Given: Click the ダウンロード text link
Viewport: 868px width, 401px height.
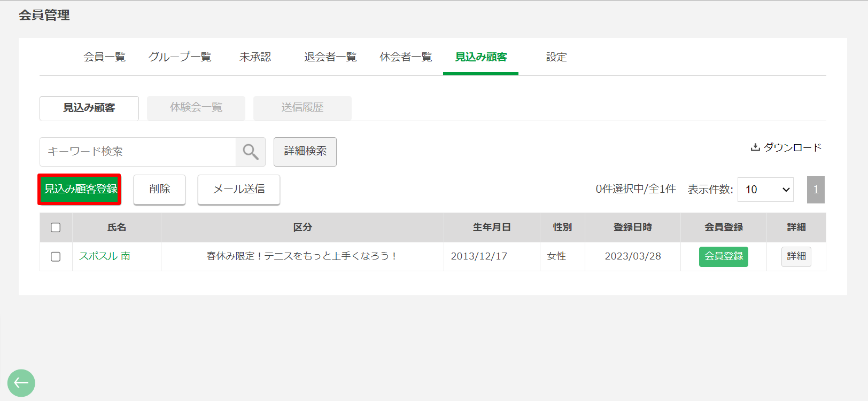Looking at the screenshot, I should point(793,147).
